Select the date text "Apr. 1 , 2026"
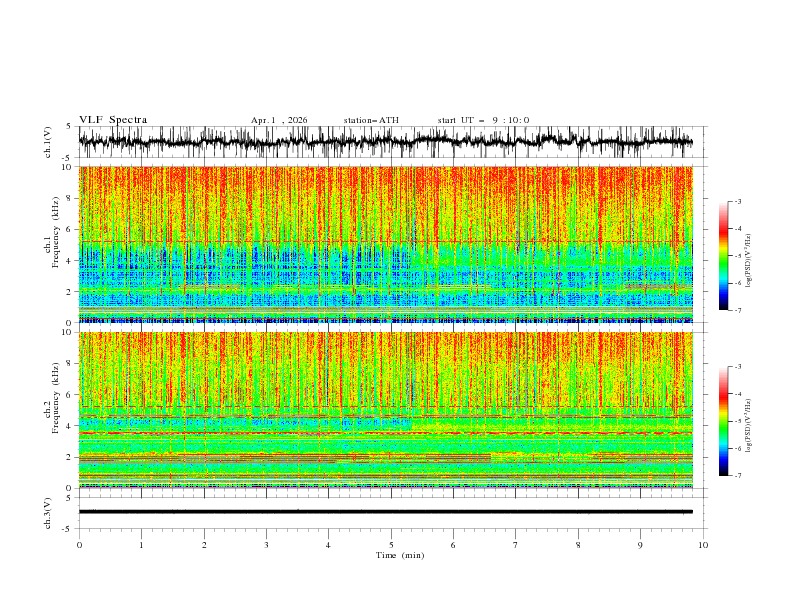This screenshot has height=612, width=792. (x=279, y=120)
